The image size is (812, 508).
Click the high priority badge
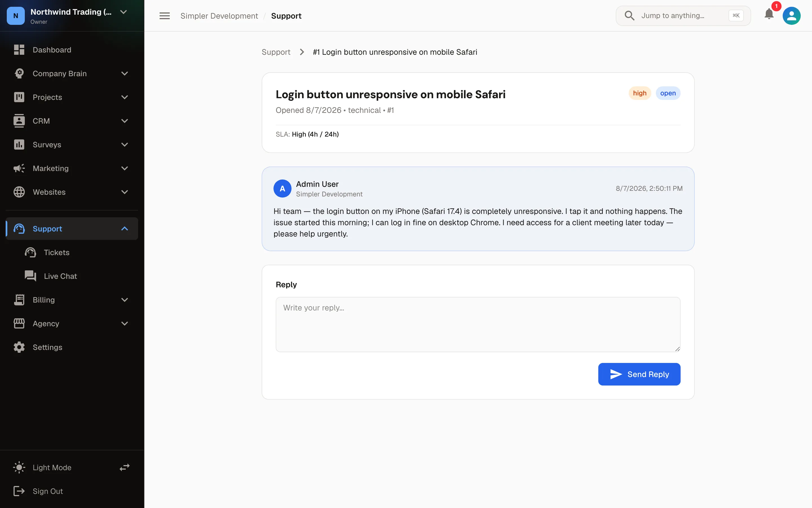(x=639, y=93)
